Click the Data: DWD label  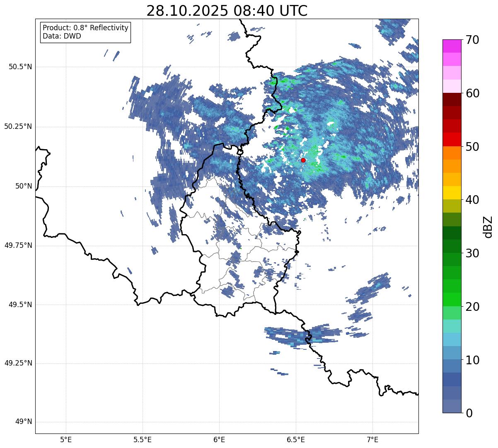(62, 36)
